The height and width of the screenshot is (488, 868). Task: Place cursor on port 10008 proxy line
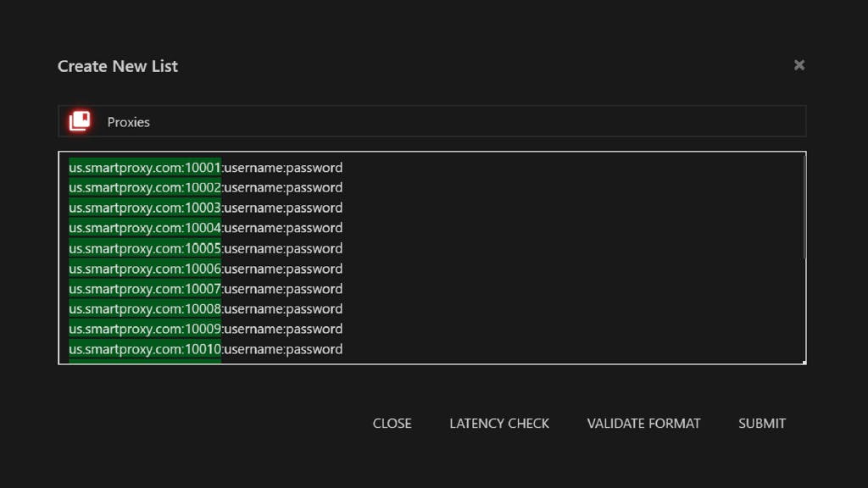205,308
